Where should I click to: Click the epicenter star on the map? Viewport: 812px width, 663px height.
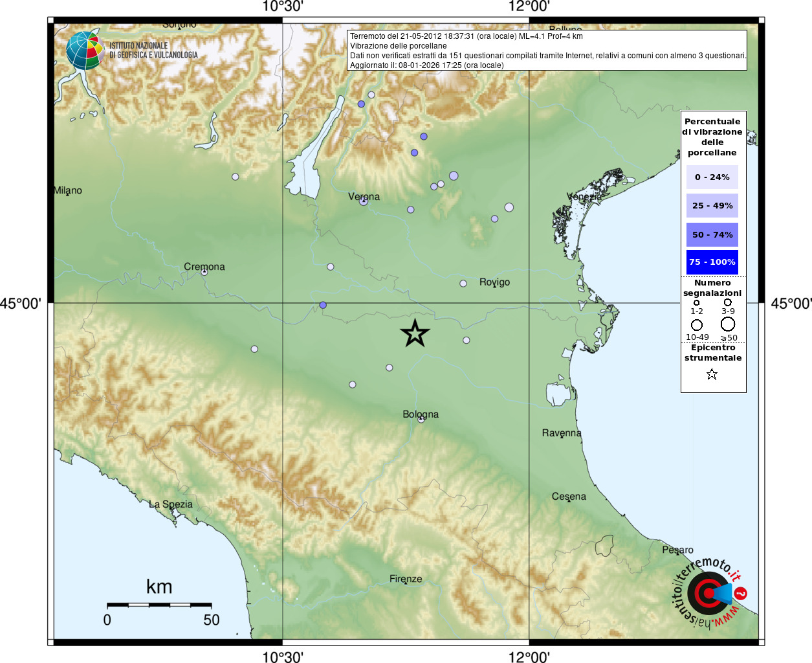[x=415, y=333]
